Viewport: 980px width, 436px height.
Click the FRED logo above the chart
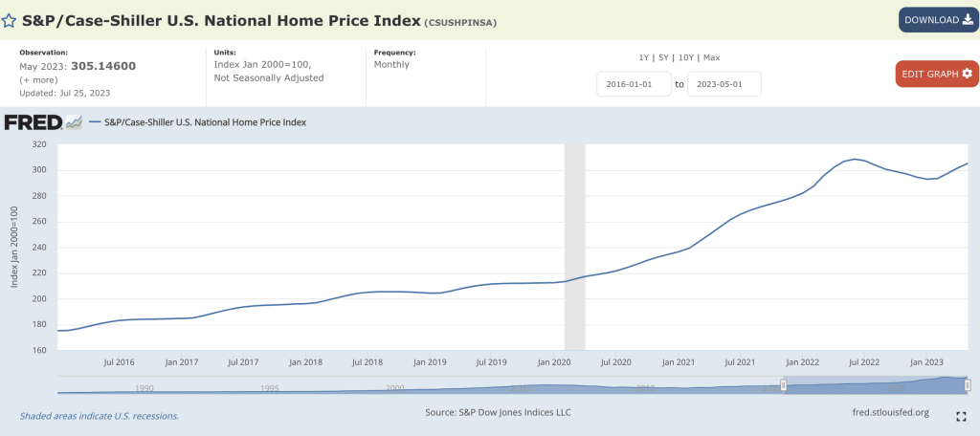pyautogui.click(x=33, y=122)
